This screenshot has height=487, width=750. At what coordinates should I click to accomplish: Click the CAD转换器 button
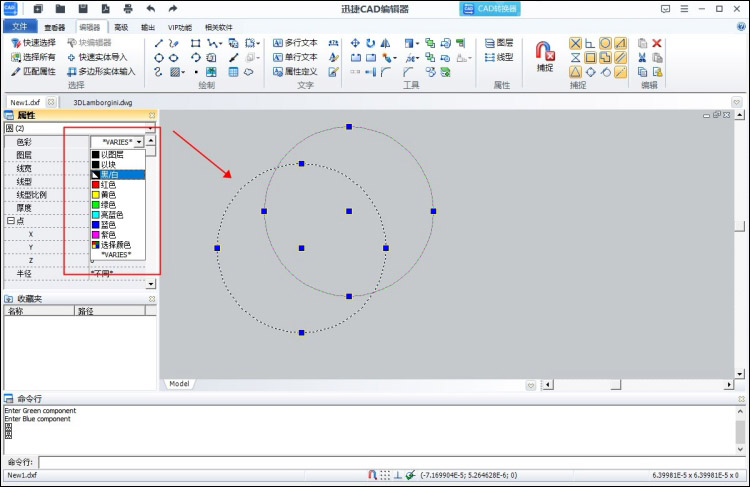click(x=490, y=9)
